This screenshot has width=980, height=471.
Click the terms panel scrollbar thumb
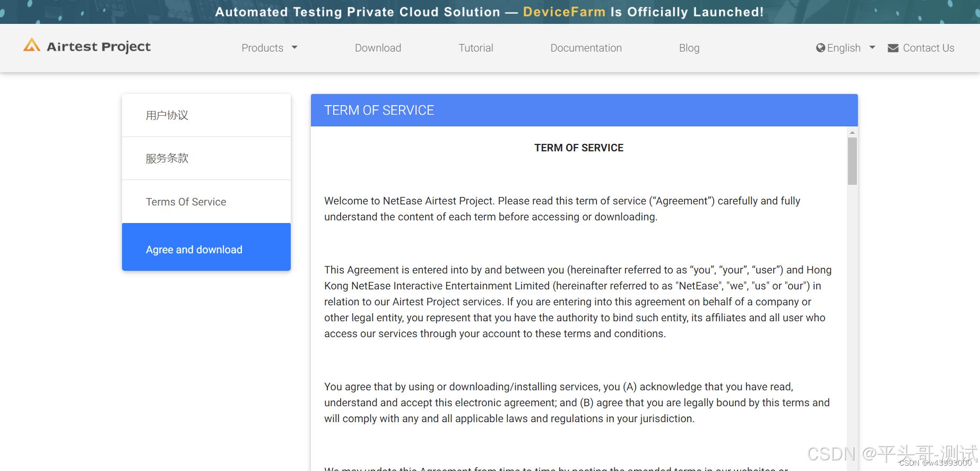(852, 161)
